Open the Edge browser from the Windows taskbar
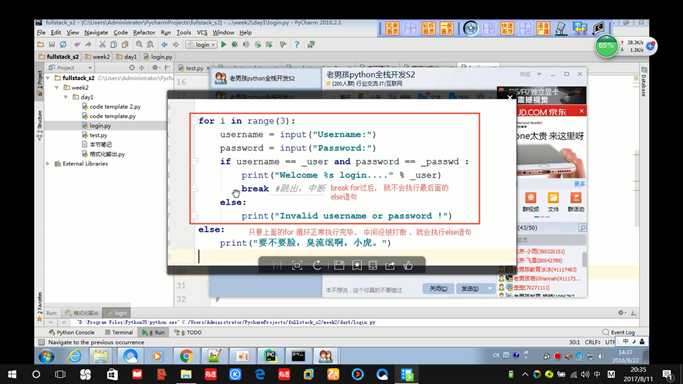 260,374
